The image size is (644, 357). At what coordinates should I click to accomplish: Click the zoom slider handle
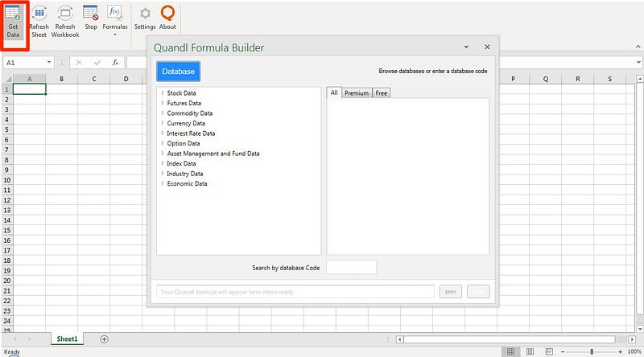click(592, 351)
